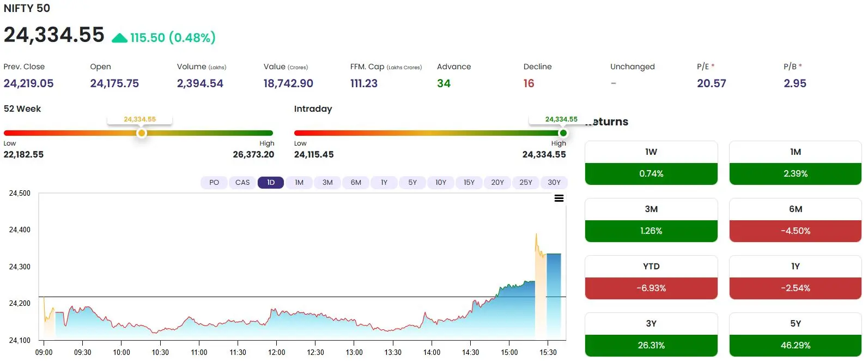Click the P/E value 20.57
Image resolution: width=868 pixels, height=362 pixels.
pos(712,83)
